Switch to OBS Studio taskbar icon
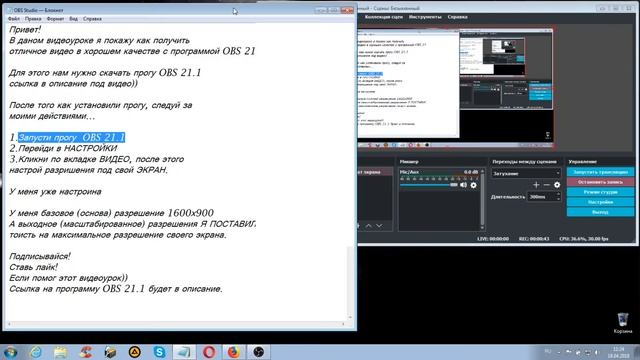Image resolution: width=640 pixels, height=360 pixels. (x=258, y=352)
